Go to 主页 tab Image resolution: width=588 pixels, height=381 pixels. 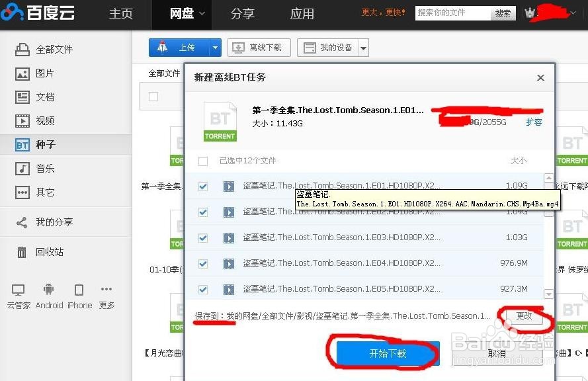coord(121,14)
